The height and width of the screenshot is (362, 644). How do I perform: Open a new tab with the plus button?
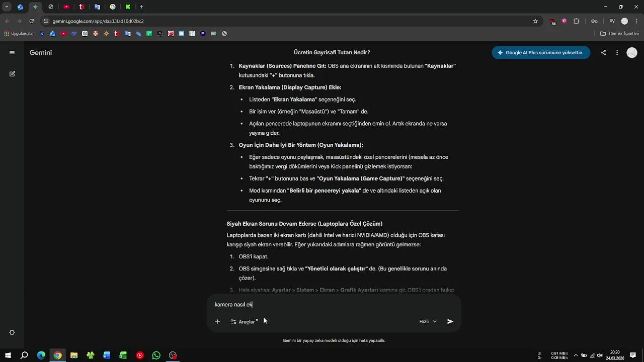coord(141,7)
